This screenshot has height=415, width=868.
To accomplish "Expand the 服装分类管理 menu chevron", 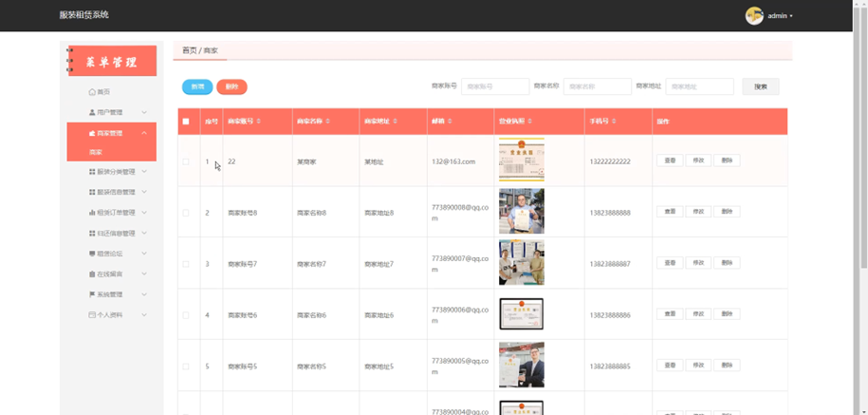I will (144, 172).
